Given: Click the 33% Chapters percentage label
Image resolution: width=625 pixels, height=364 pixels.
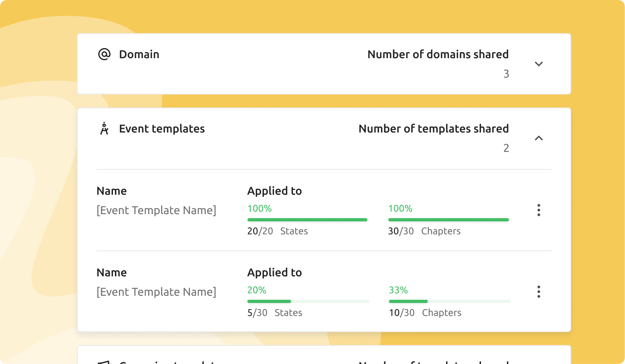Looking at the screenshot, I should tap(398, 290).
